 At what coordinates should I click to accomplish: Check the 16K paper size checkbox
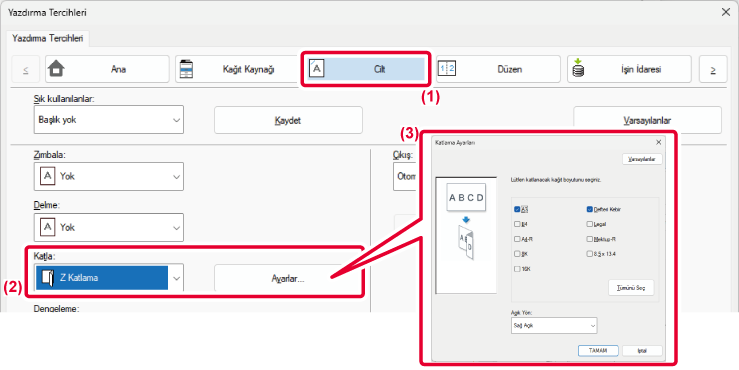pos(517,269)
